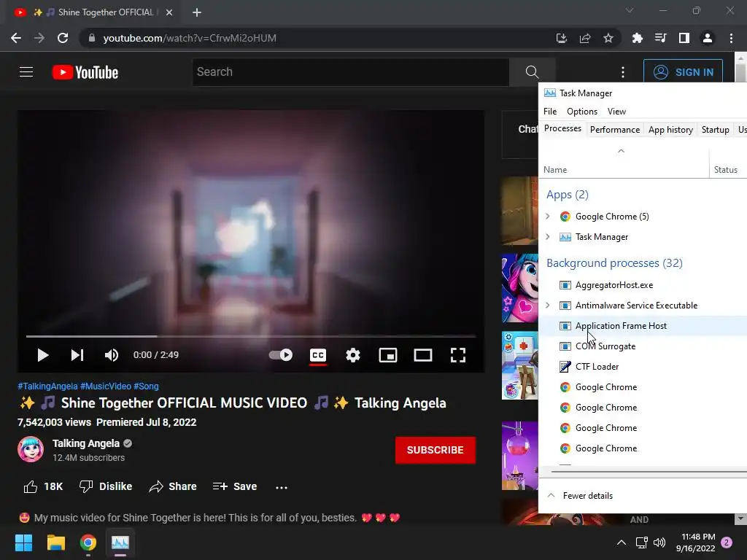The height and width of the screenshot is (560, 747).
Task: Switch to App history tab
Action: coord(670,130)
